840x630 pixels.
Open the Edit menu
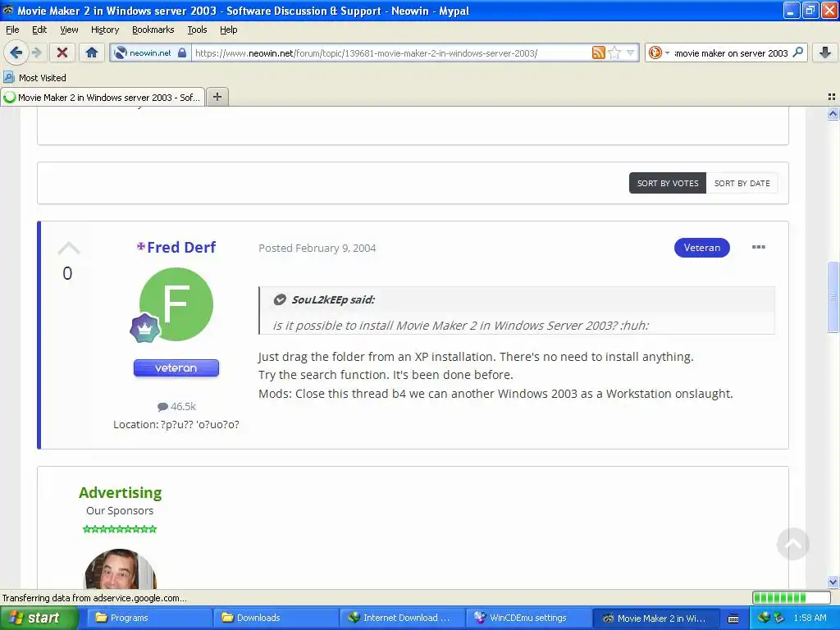tap(39, 30)
